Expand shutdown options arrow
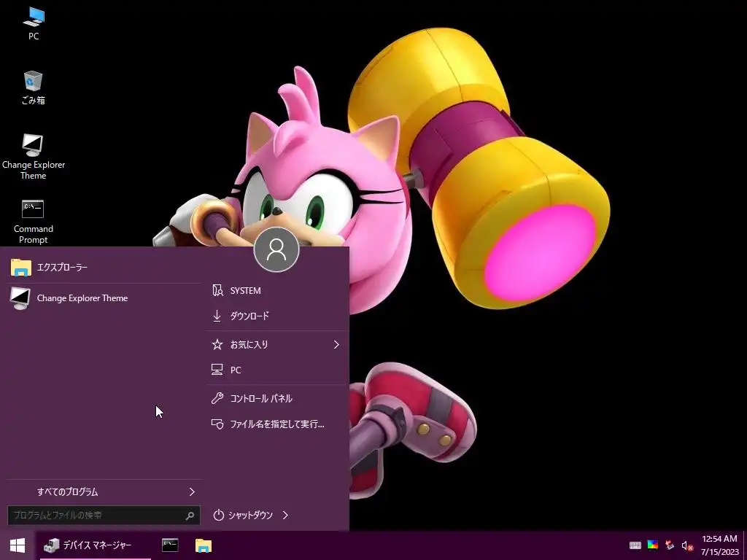747x560 pixels. pyautogui.click(x=285, y=516)
